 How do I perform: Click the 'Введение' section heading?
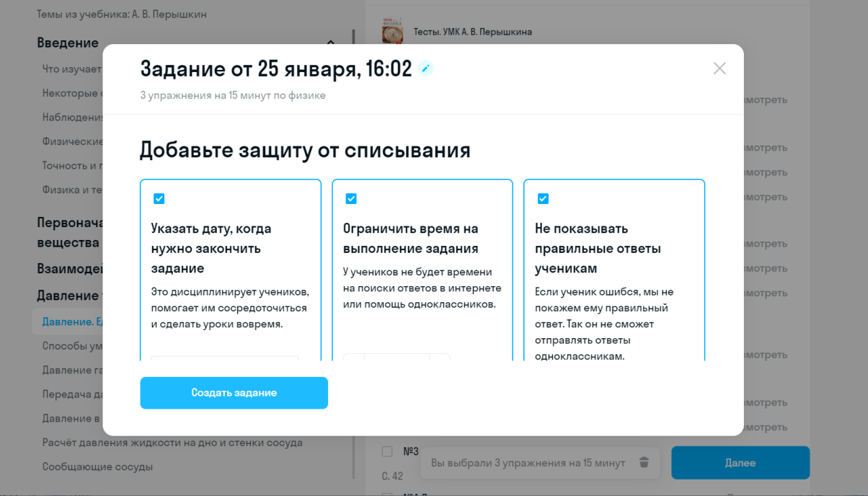(x=68, y=43)
